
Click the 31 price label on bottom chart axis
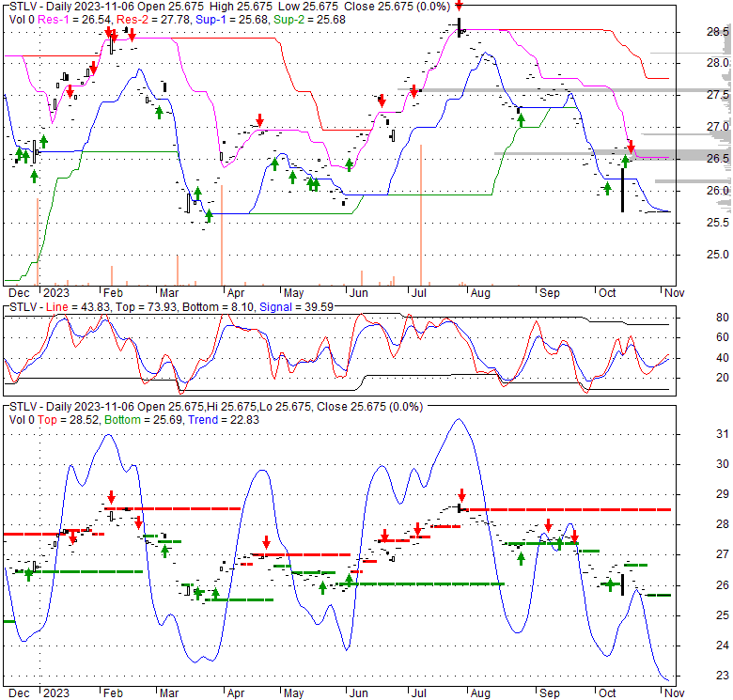(723, 434)
